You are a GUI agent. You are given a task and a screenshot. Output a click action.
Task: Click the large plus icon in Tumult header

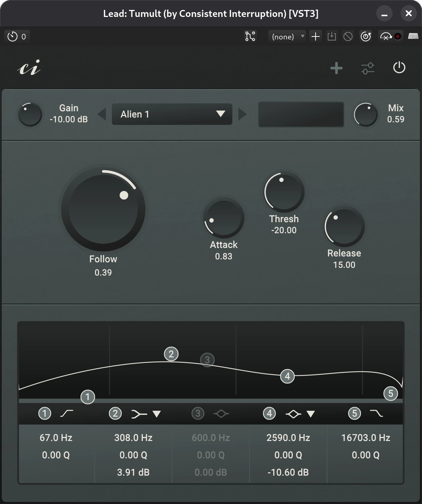coord(336,68)
